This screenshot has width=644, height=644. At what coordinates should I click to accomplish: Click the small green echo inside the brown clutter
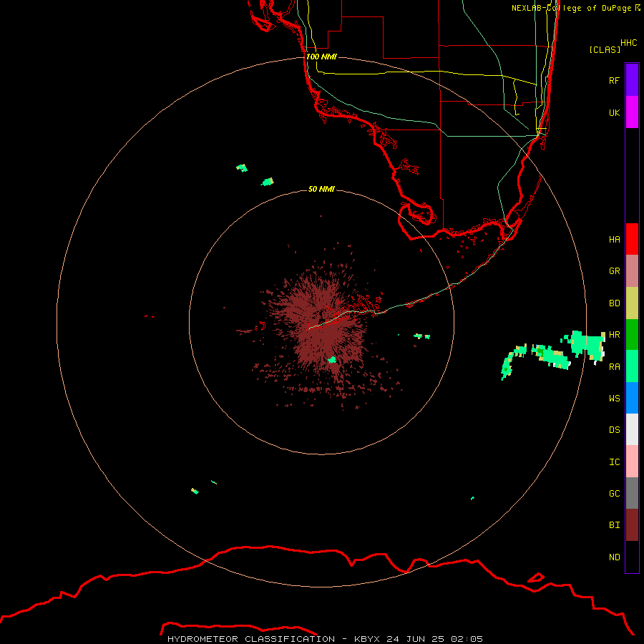(x=332, y=360)
